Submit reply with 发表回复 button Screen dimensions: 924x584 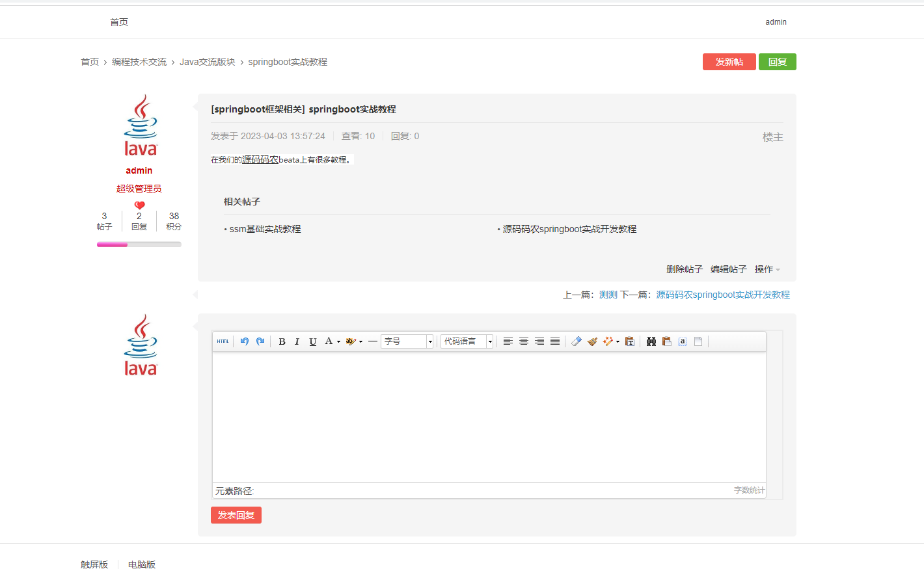pyautogui.click(x=236, y=515)
